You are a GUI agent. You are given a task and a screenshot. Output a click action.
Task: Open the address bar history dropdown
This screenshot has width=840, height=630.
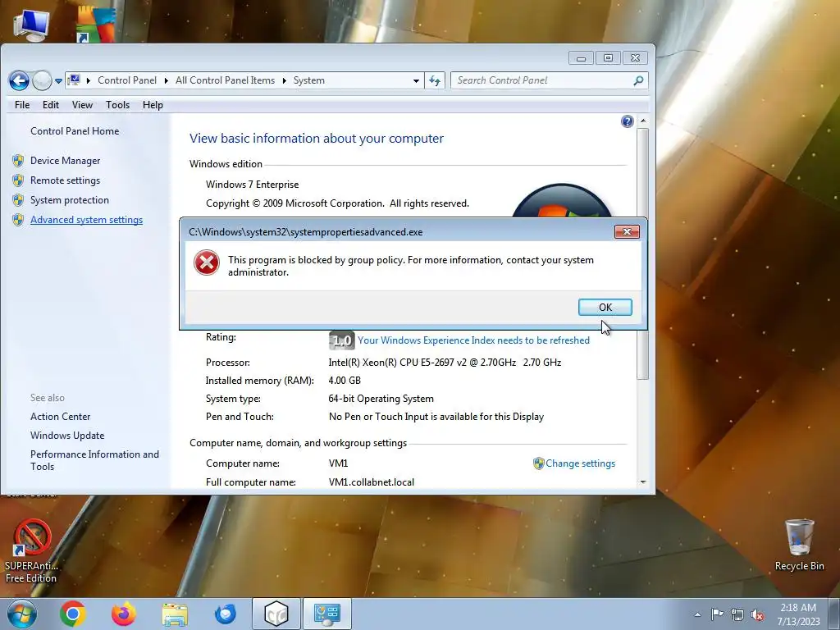click(416, 81)
